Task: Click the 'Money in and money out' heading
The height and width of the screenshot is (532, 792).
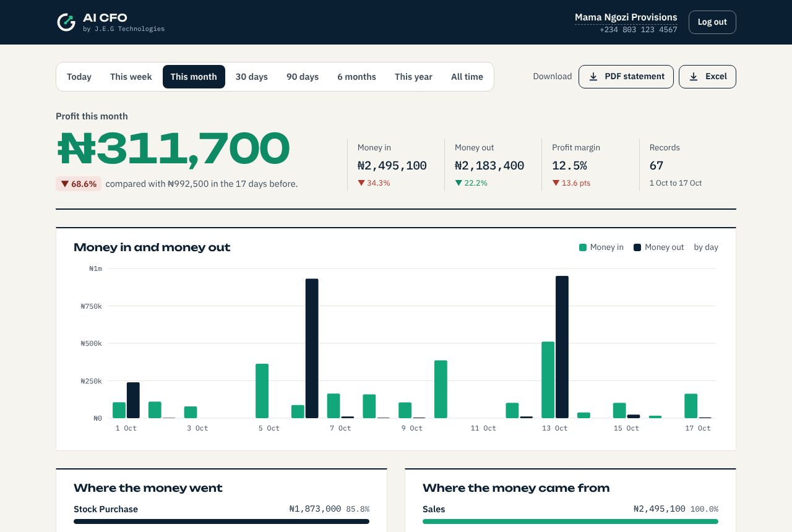Action: tap(152, 247)
